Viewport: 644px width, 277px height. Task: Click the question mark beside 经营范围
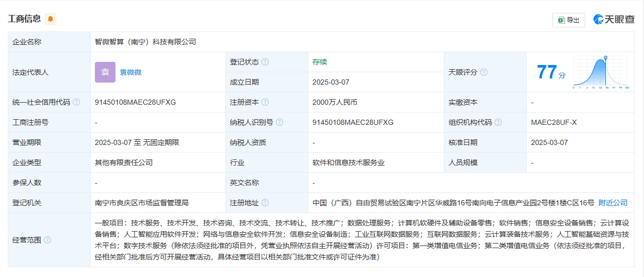tap(47, 240)
